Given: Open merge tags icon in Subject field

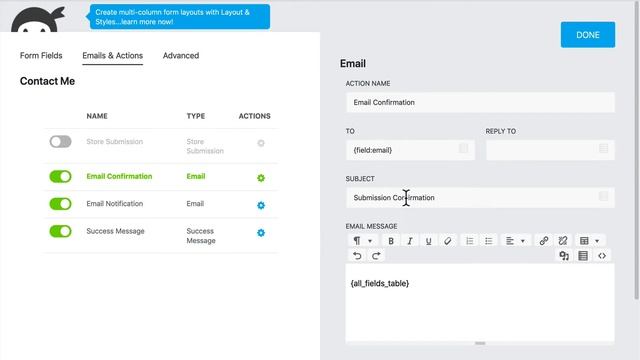Looking at the screenshot, I should (x=603, y=196).
